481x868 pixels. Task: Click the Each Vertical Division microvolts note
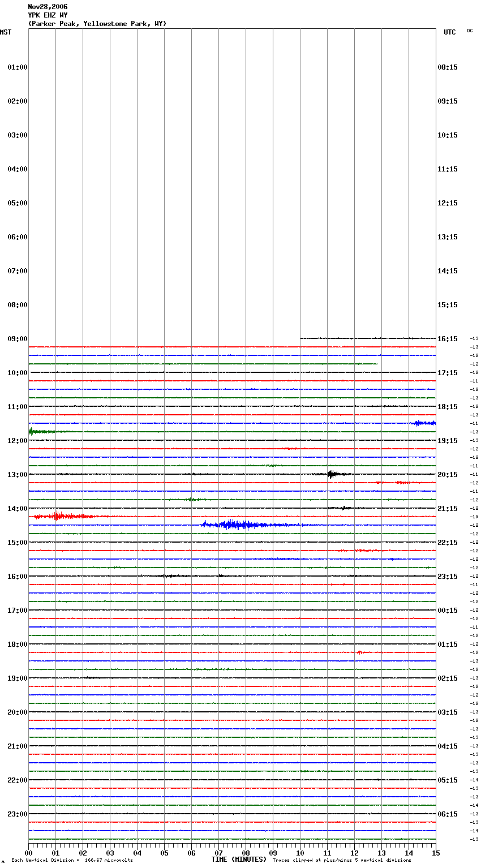click(x=72, y=861)
